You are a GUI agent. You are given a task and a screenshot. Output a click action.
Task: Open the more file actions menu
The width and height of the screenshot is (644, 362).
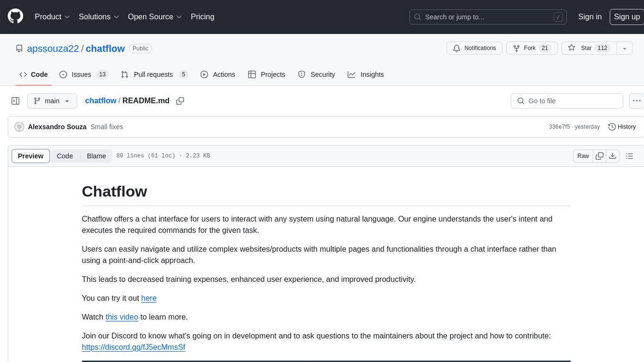tap(636, 101)
